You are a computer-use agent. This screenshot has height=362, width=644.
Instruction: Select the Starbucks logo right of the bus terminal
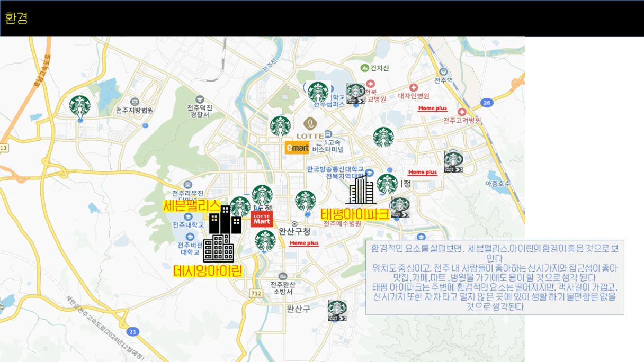coord(383,138)
